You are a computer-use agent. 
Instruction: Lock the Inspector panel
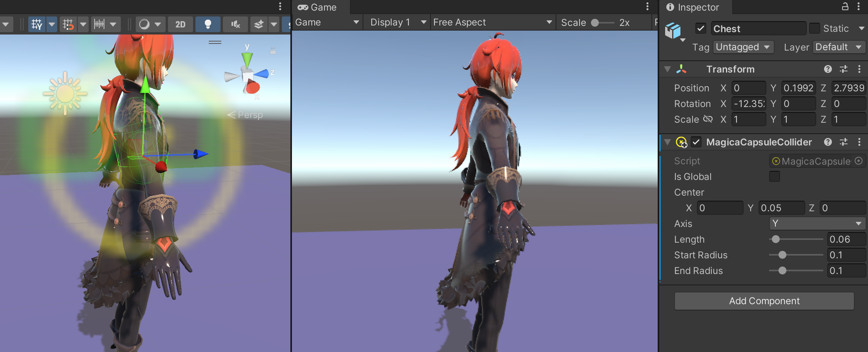click(845, 7)
